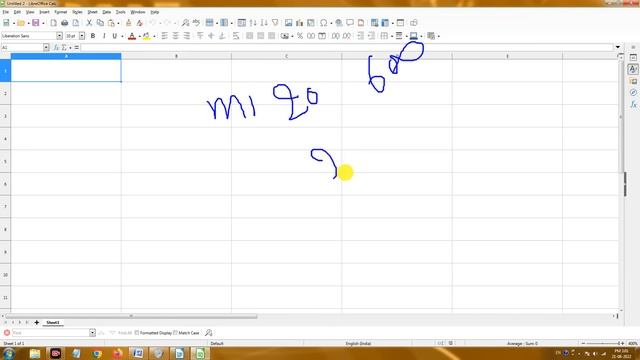Close the Find toolbar with red button
The image size is (640, 360).
pos(7,333)
